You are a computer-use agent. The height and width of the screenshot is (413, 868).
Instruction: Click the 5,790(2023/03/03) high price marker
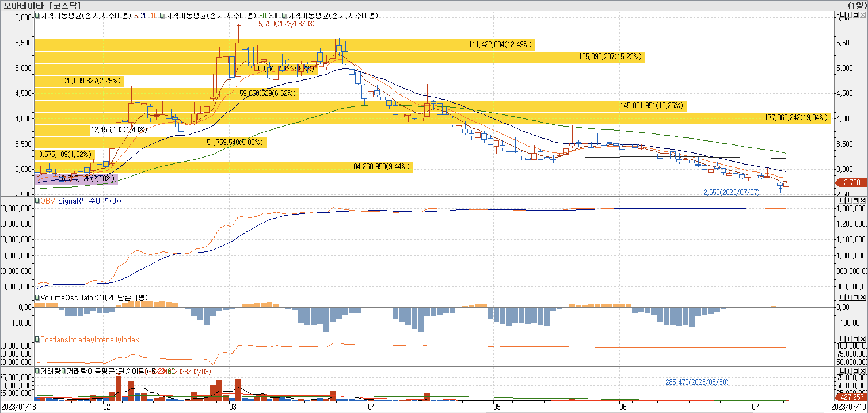286,24
